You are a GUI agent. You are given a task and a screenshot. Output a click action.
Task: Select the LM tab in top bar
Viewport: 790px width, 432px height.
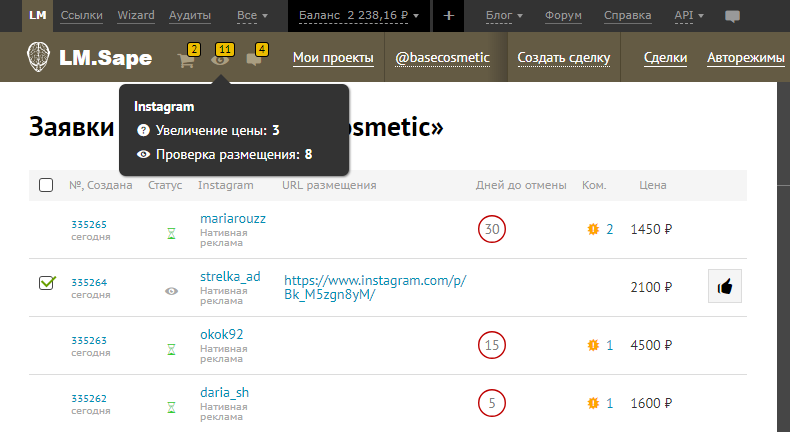pyautogui.click(x=37, y=16)
